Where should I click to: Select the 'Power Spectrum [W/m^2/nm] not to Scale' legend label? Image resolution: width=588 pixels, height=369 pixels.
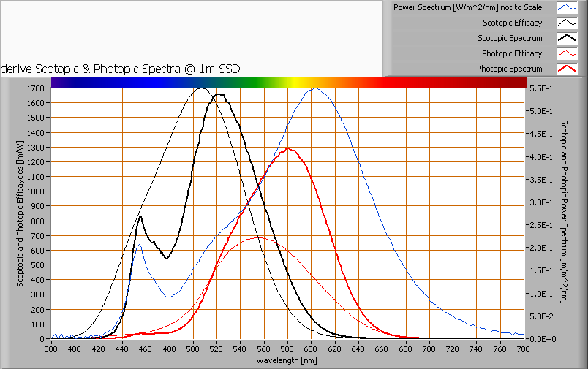pos(467,7)
